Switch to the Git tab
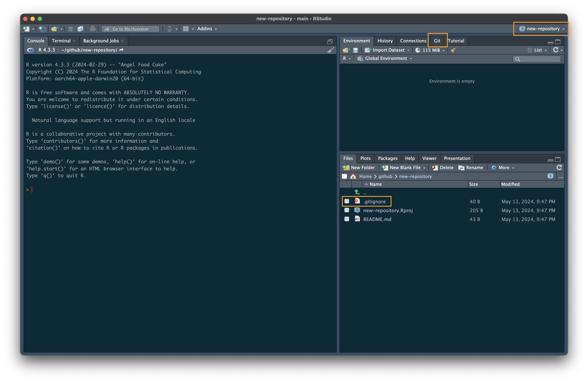Viewport: 588px width, 382px height. point(437,41)
